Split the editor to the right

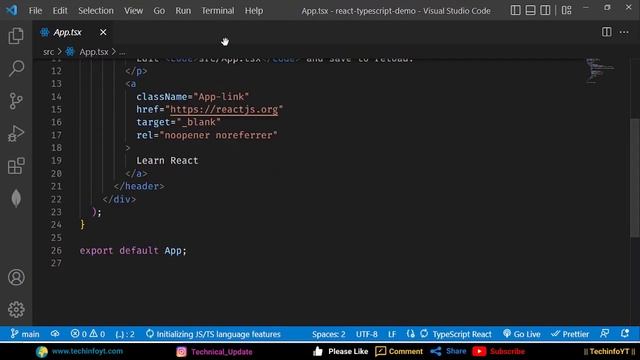(607, 32)
